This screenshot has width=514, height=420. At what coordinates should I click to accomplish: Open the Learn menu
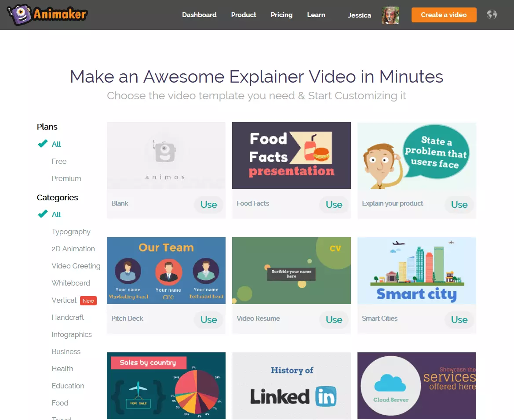pos(316,15)
